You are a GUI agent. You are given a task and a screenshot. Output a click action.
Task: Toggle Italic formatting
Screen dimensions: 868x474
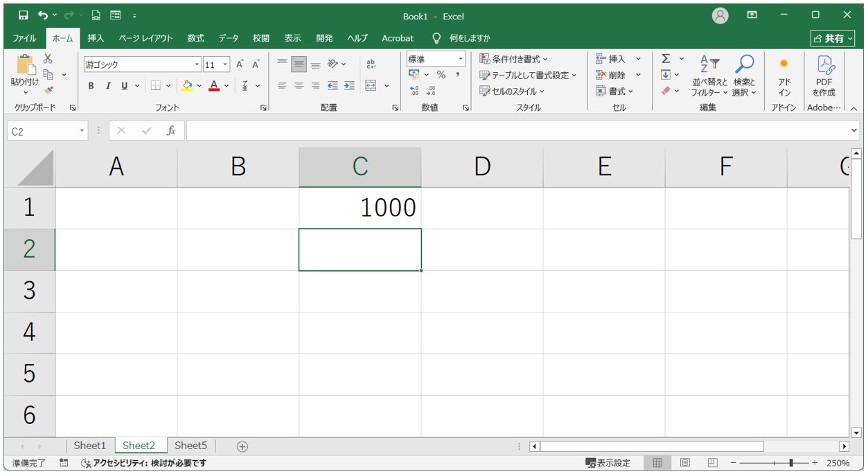(108, 86)
